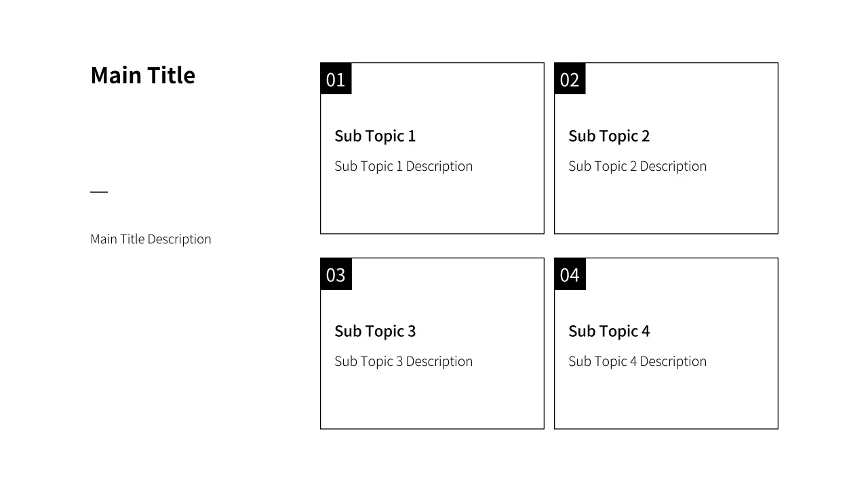Click the 03 number badge
Image resolution: width=868 pixels, height=488 pixels.
336,274
